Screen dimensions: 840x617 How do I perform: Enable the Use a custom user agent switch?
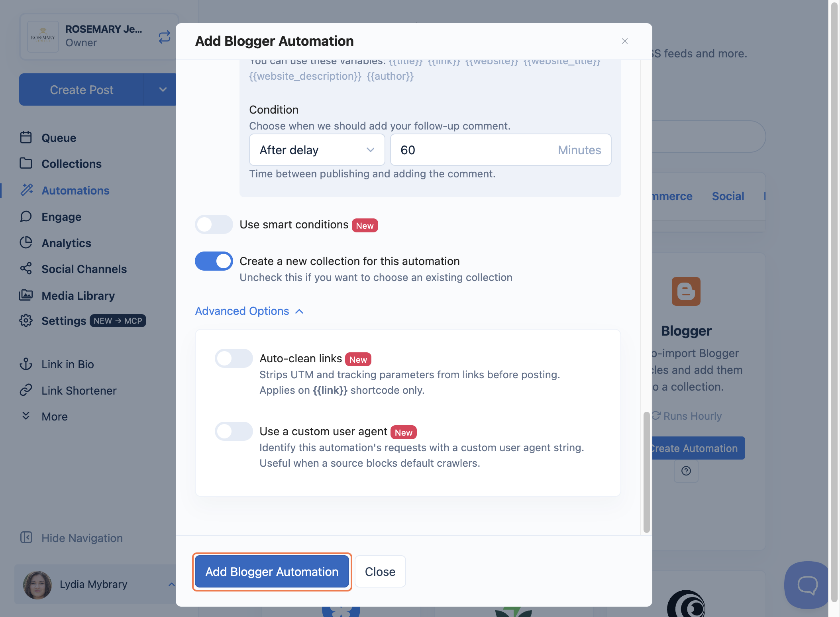[234, 431]
